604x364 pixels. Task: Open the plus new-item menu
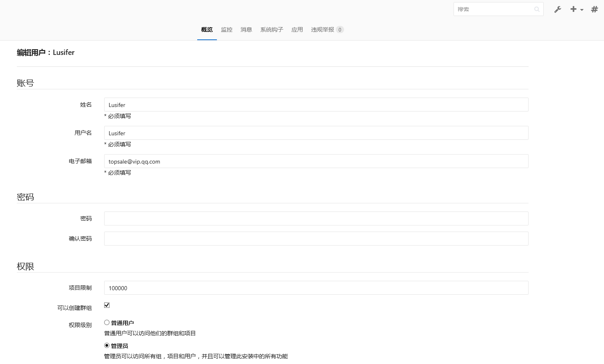pyautogui.click(x=577, y=9)
